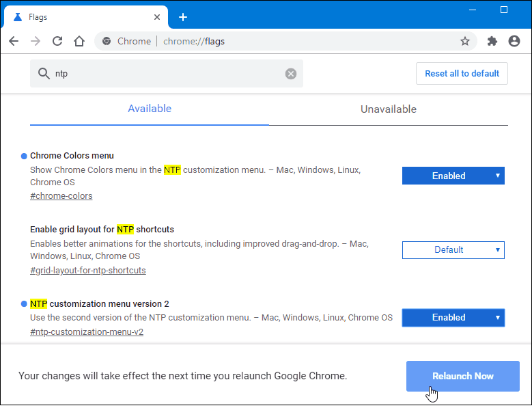This screenshot has height=408, width=532.
Task: Click the magnifier icon in search flags box
Action: (x=44, y=73)
